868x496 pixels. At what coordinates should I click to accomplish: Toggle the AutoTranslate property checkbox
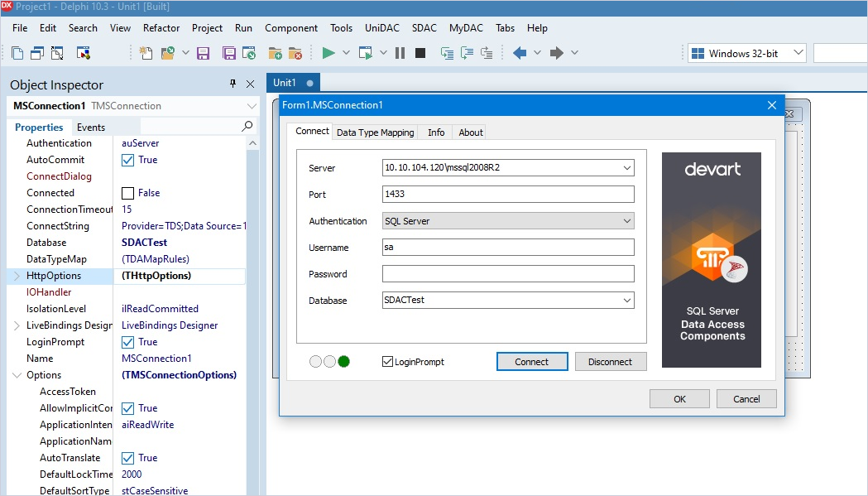128,458
